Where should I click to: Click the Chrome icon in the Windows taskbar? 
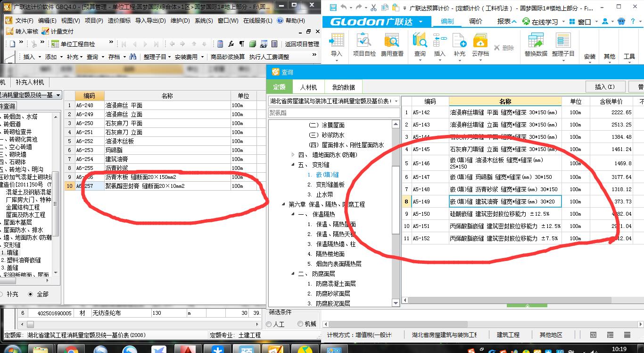[x=71, y=350]
